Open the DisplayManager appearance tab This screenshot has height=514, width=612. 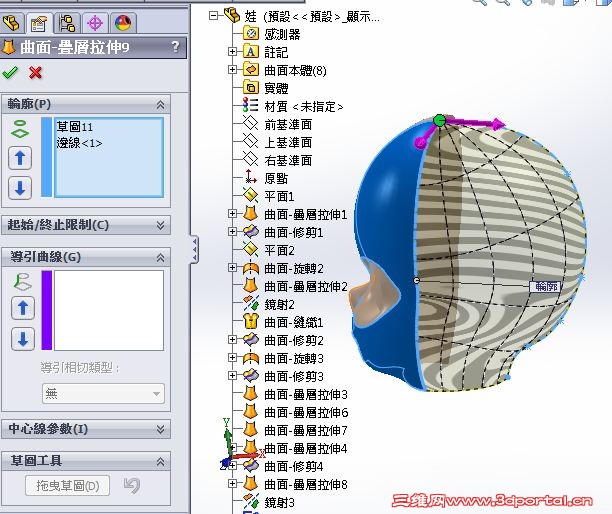point(123,23)
